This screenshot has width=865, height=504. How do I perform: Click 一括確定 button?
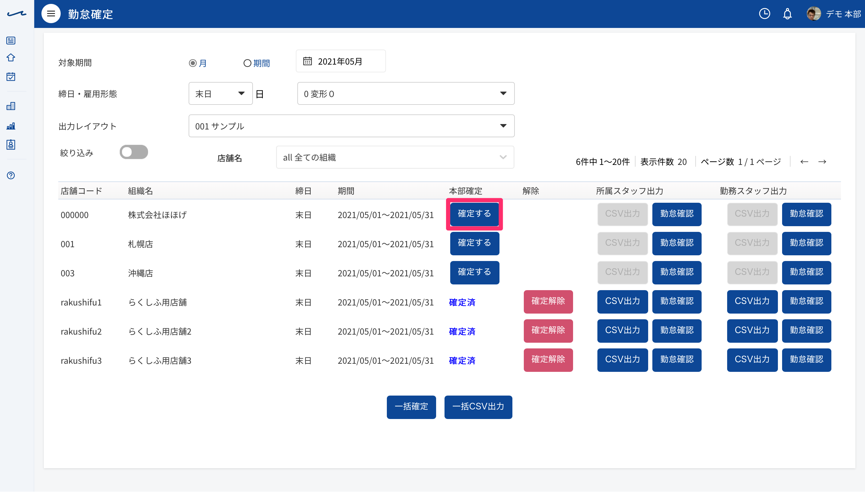pyautogui.click(x=411, y=407)
